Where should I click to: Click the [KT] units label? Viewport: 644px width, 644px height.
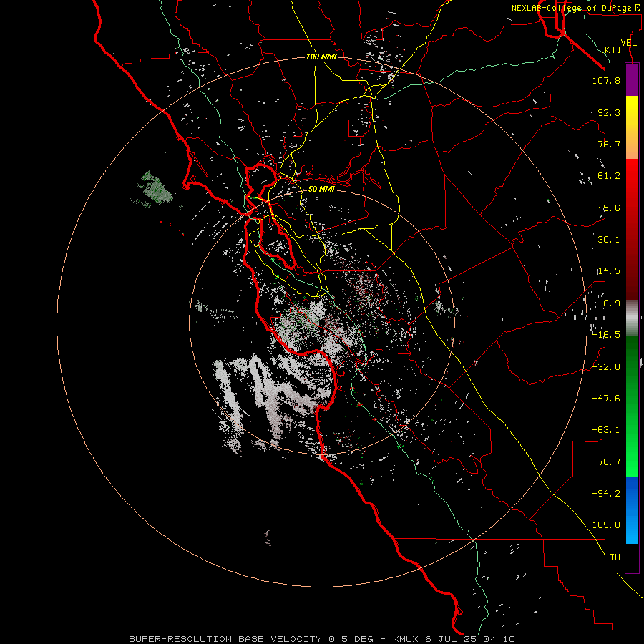(611, 49)
